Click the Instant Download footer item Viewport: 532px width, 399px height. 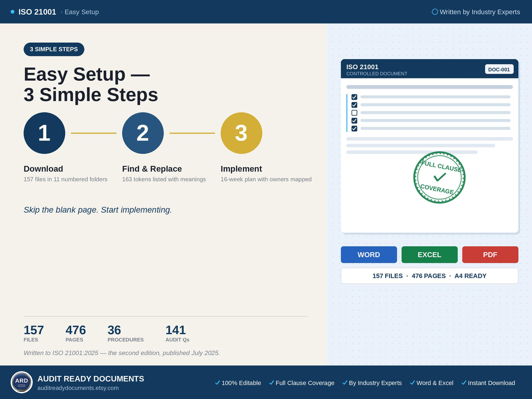[x=488, y=383]
